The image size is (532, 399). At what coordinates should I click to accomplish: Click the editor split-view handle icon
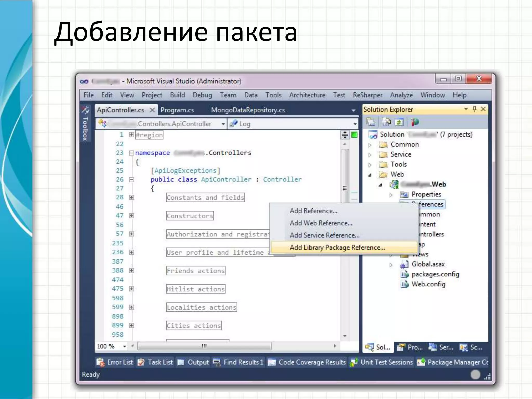click(x=345, y=135)
